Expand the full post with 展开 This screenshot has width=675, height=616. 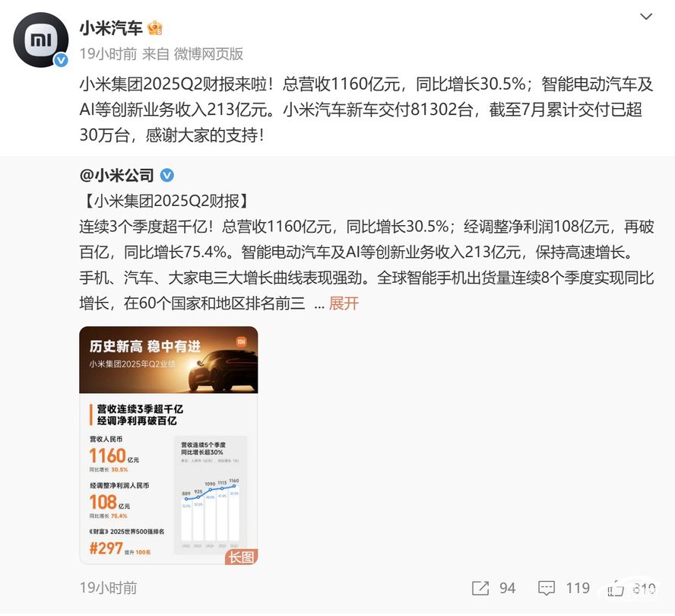(x=344, y=303)
